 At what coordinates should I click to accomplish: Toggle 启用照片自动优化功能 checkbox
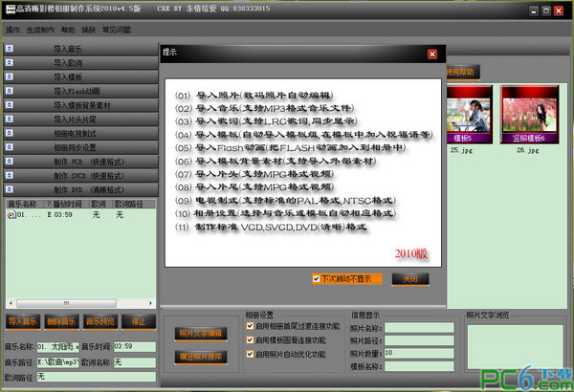point(250,353)
